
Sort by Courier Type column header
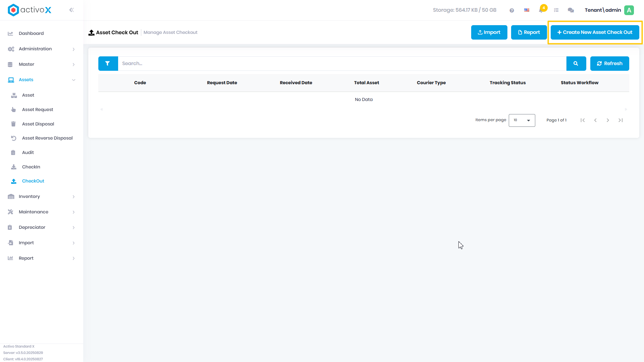point(431,83)
